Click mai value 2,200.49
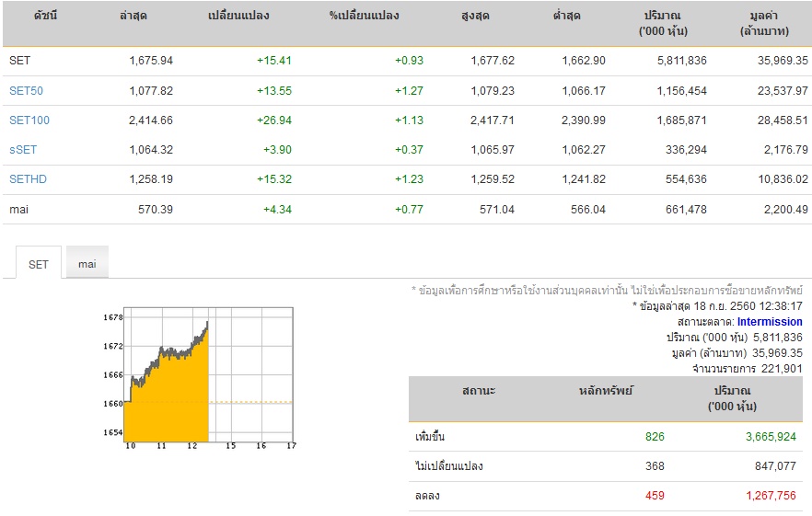 [785, 209]
